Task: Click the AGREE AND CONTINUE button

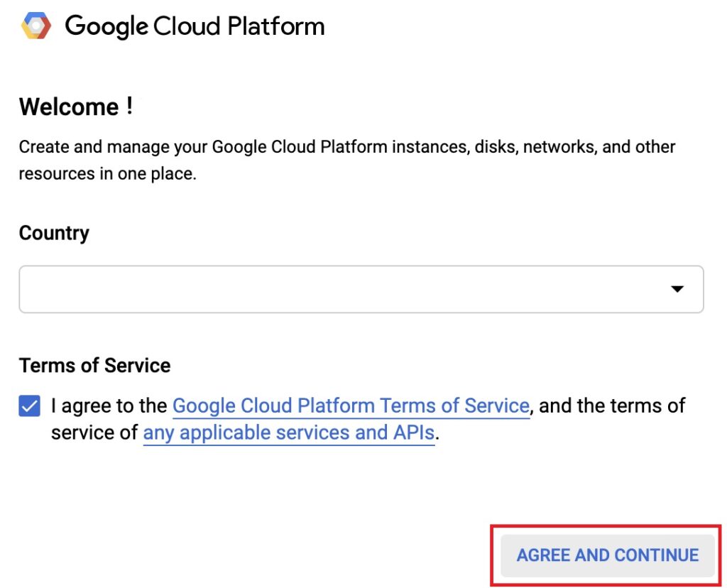Action: (x=608, y=555)
